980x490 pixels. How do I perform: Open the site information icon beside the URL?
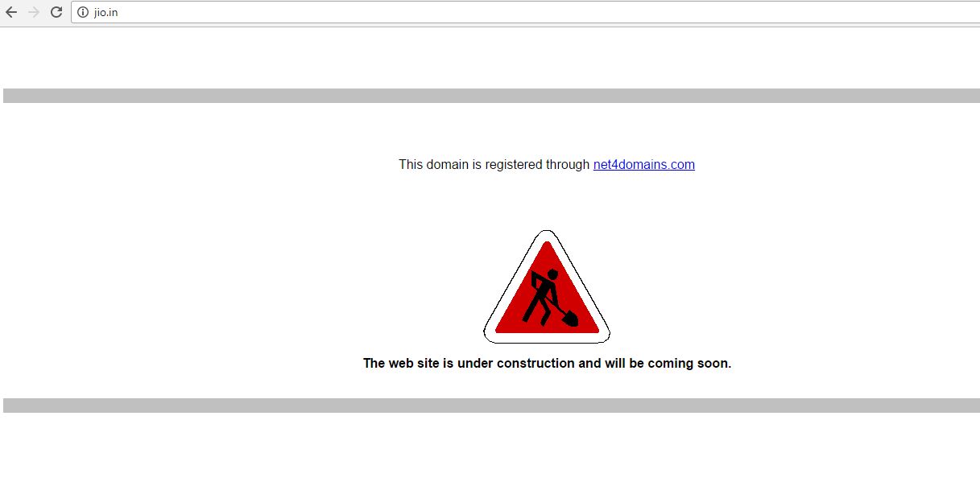pos(83,12)
